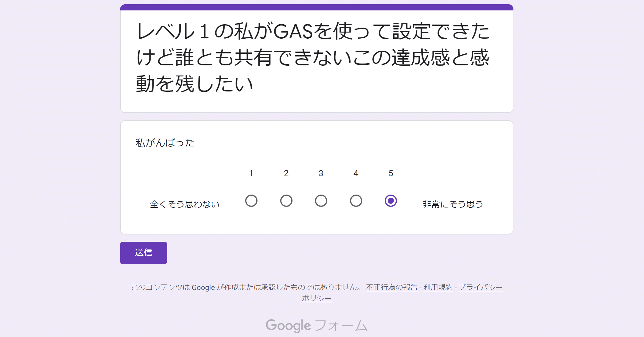Image resolution: width=644 pixels, height=337 pixels.
Task: Open the プライバシーポリシー privacy link
Action: tap(480, 287)
